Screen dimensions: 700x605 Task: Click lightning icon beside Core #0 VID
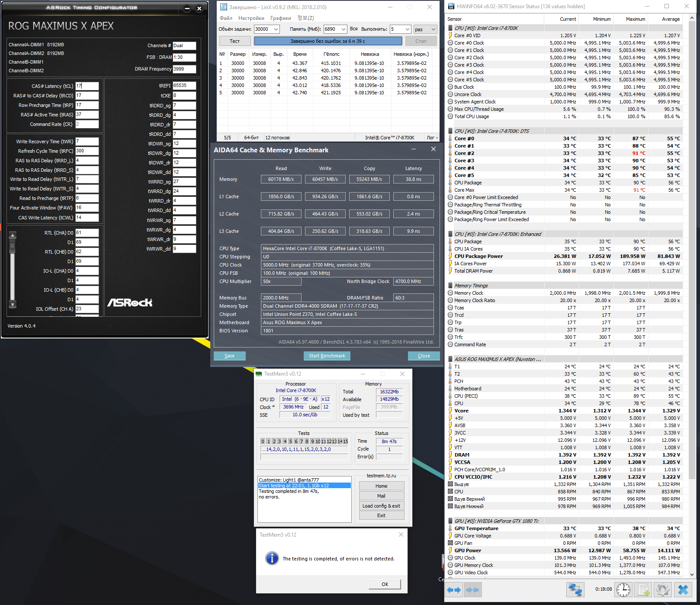(450, 35)
